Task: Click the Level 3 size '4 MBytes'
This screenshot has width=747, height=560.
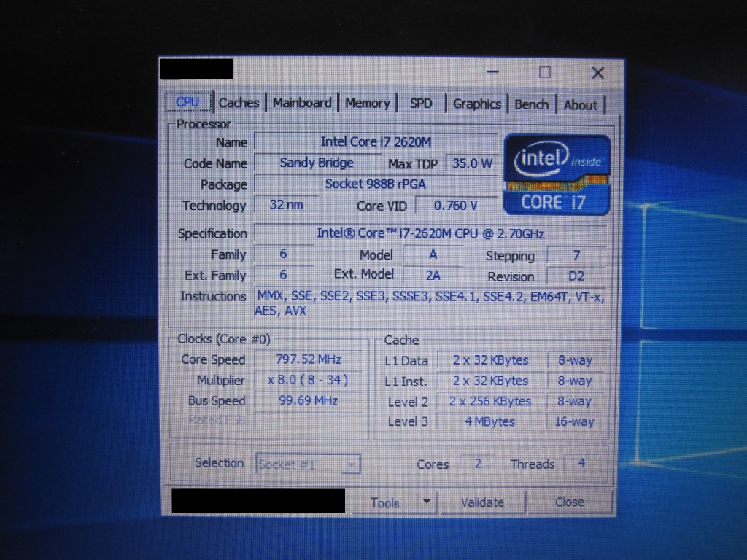Action: 490,422
